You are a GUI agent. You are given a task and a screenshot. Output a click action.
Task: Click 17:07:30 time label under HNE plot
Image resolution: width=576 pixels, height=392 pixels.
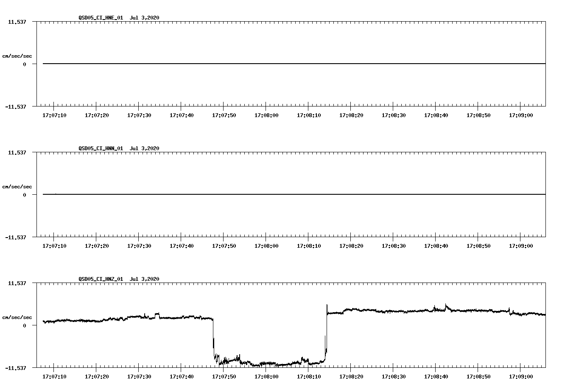pyautogui.click(x=139, y=115)
